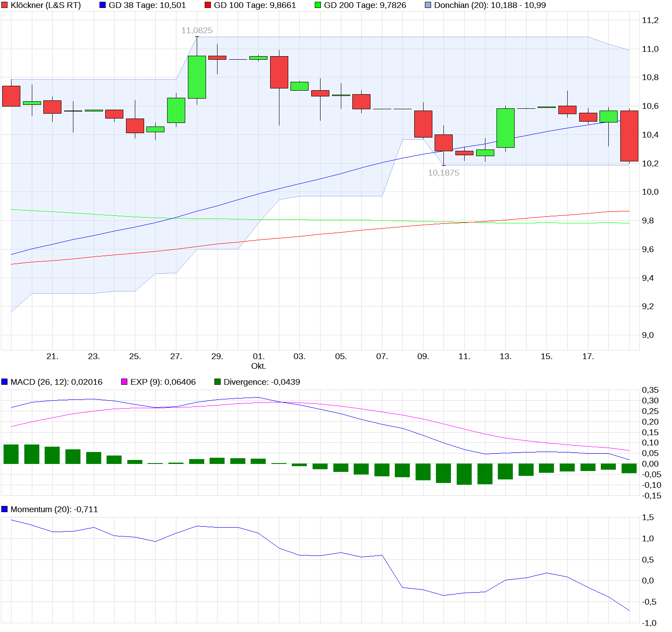Click the "11,0825" high price annotation
This screenshot has height=632, width=672.
[x=197, y=31]
